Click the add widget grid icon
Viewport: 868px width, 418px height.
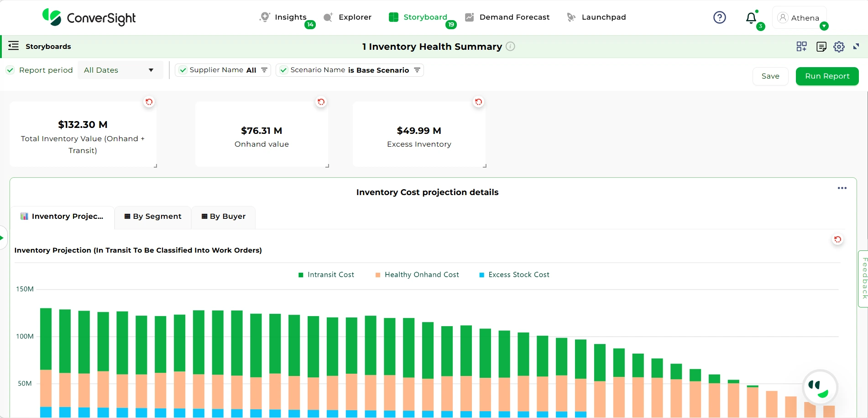[x=801, y=47]
